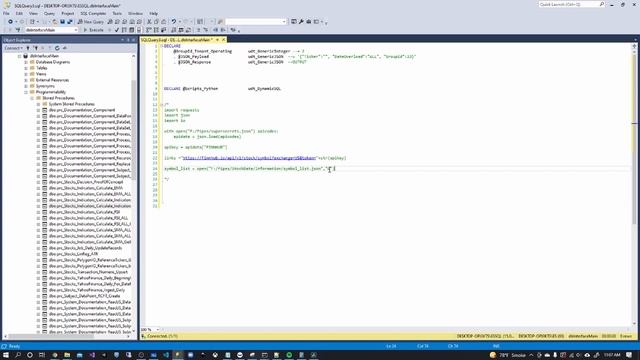Pin the Object Explorer panel
Viewport: 640px width, 360px height.
(x=128, y=40)
